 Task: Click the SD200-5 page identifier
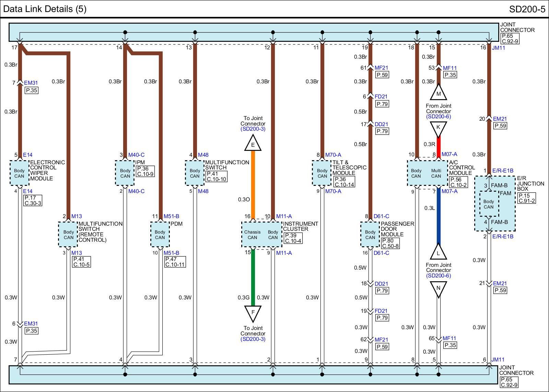(x=527, y=9)
